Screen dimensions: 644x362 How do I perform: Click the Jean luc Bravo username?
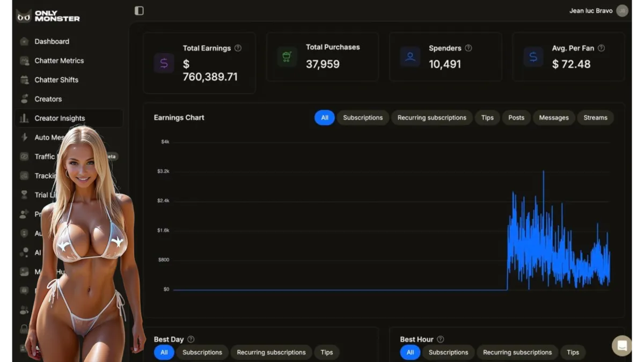tap(591, 11)
